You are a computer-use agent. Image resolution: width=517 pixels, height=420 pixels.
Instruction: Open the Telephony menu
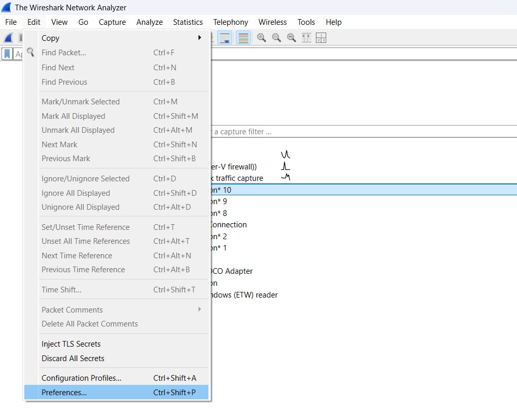231,22
